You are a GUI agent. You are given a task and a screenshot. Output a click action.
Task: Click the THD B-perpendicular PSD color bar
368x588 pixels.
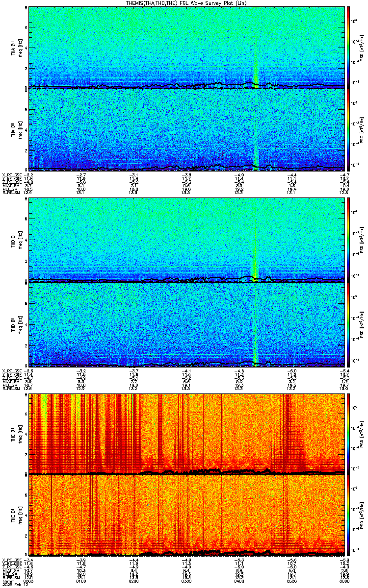tap(349, 240)
